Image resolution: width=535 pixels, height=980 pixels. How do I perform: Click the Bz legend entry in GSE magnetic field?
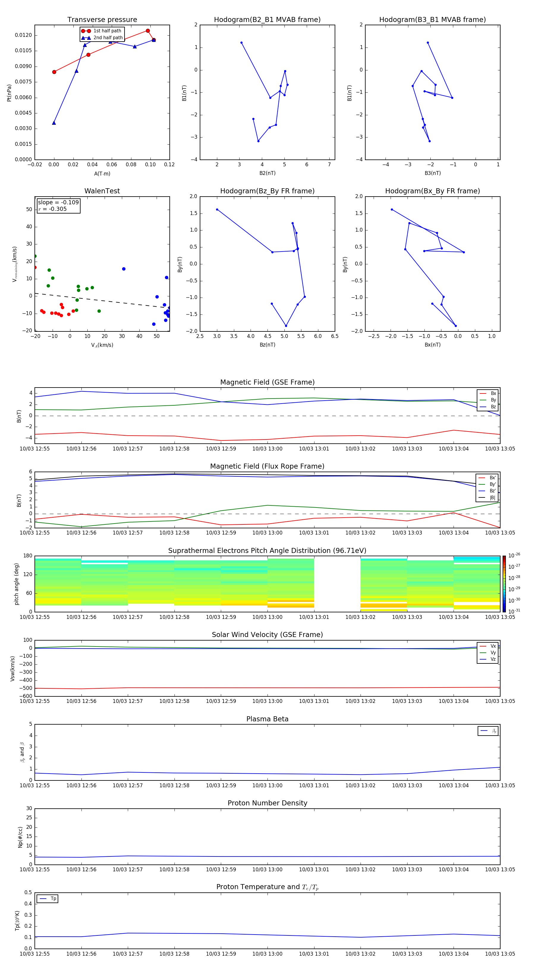[488, 407]
